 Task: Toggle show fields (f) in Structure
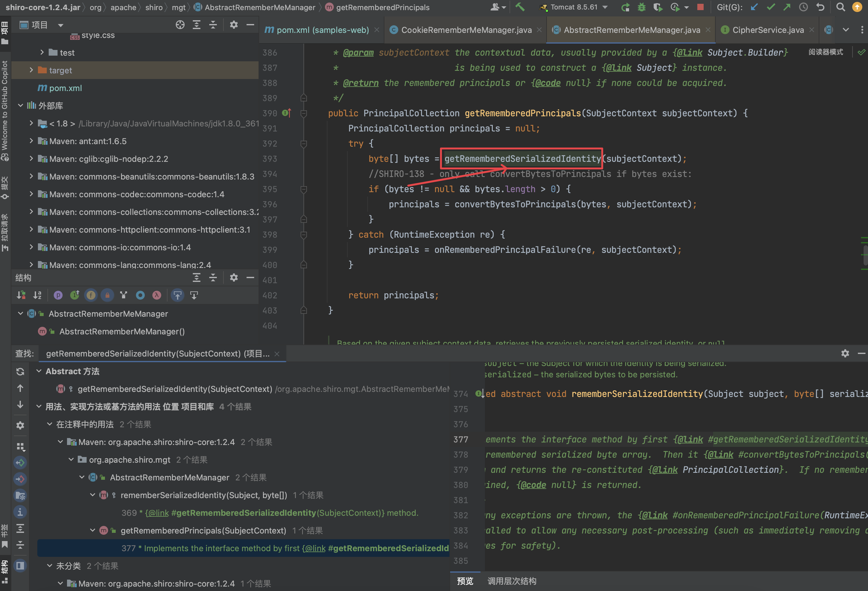point(91,295)
